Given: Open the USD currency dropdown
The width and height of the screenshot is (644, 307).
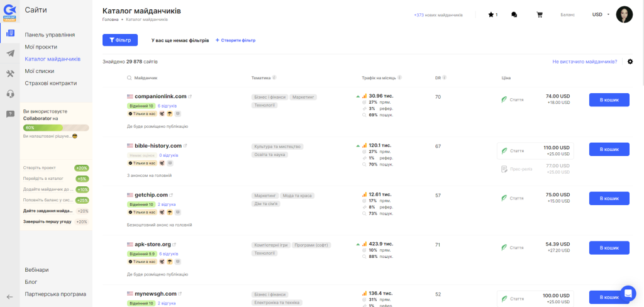Looking at the screenshot, I should click(601, 14).
